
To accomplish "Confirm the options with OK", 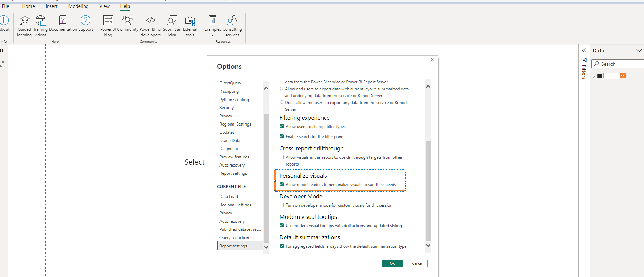I will click(392, 263).
